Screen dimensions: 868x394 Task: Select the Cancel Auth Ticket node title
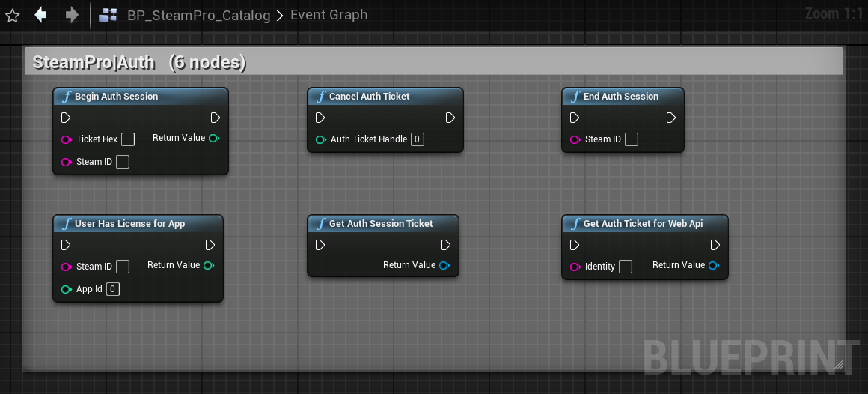coord(369,97)
